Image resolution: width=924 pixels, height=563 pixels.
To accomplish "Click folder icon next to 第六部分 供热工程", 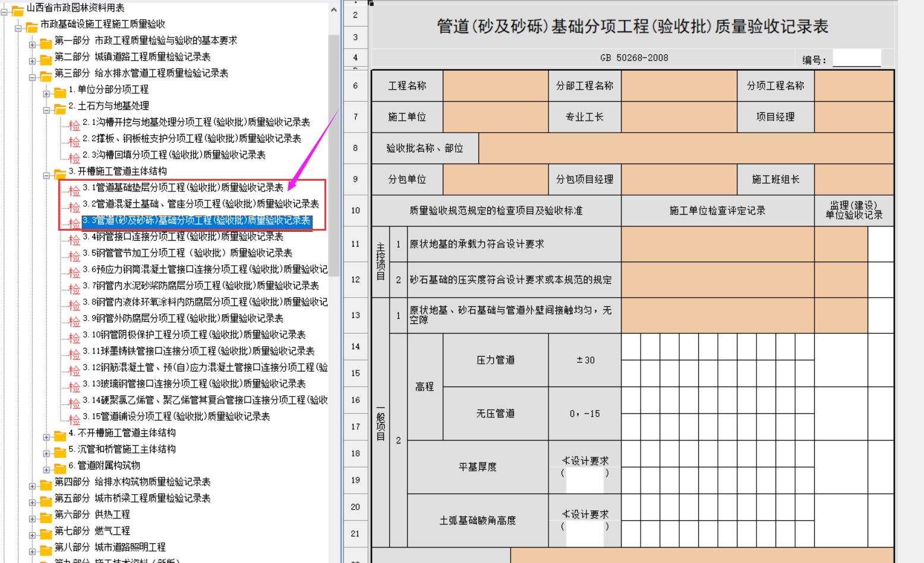I will pos(46,517).
